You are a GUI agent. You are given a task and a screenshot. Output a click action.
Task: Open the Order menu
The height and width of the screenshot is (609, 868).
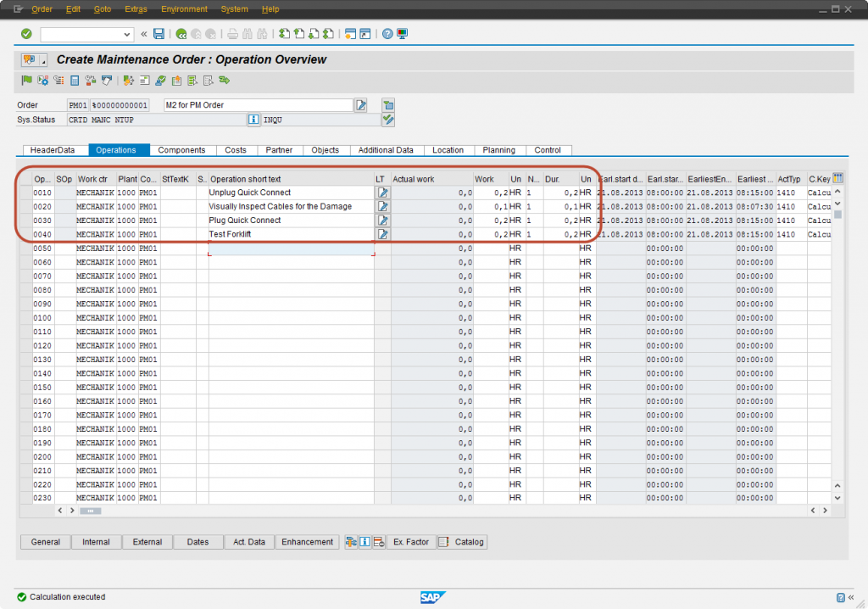click(42, 8)
